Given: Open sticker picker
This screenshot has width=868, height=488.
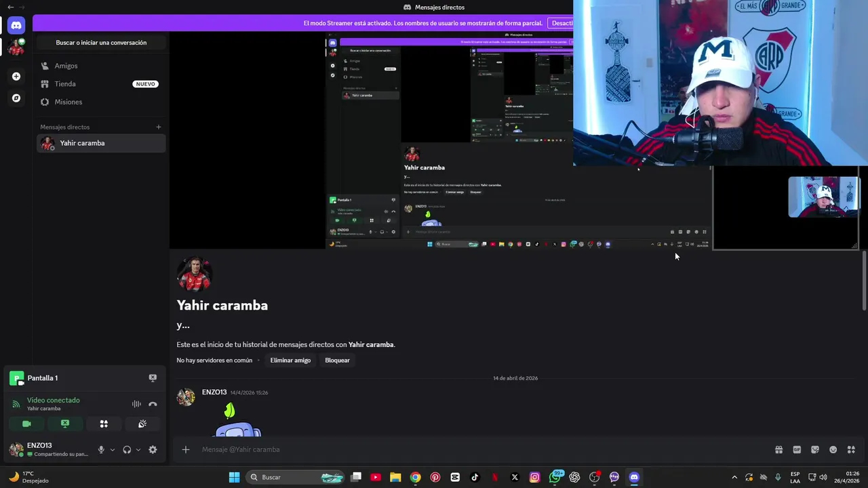Looking at the screenshot, I should tap(815, 449).
